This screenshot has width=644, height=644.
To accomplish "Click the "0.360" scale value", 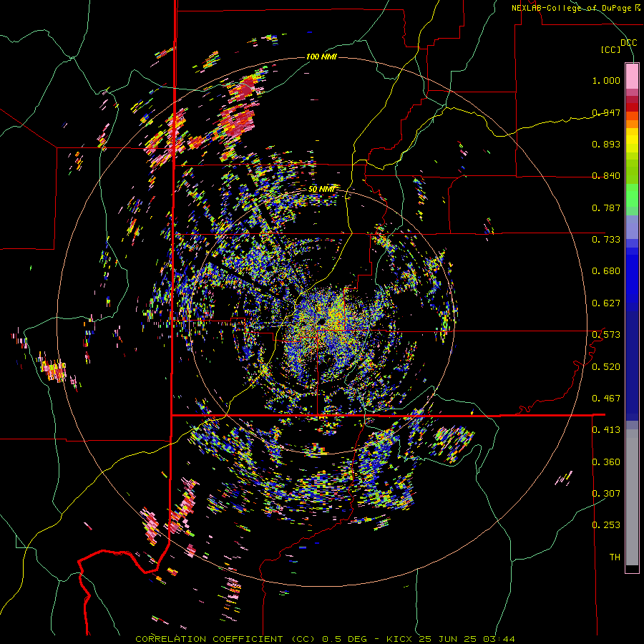I will [x=606, y=462].
